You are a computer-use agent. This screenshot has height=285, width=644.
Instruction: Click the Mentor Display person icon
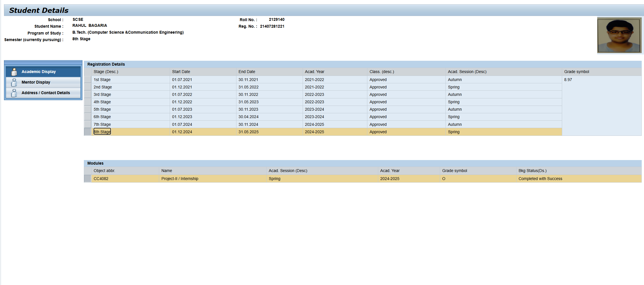point(14,82)
